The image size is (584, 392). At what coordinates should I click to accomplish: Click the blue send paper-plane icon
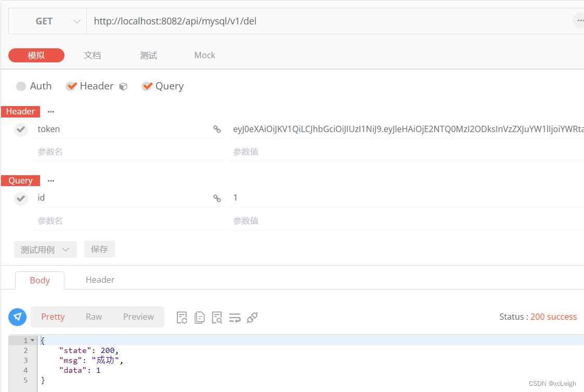click(18, 317)
